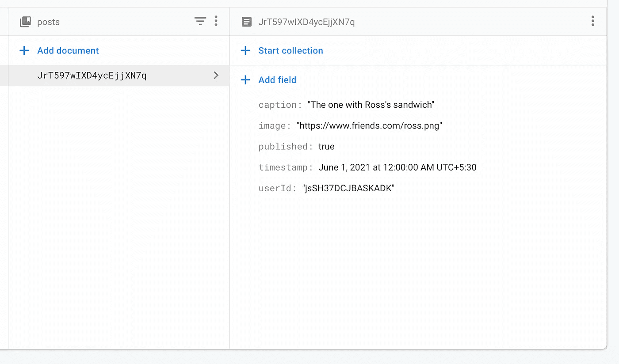Image resolution: width=619 pixels, height=364 pixels.
Task: Click the posts collection icon
Action: click(x=25, y=22)
